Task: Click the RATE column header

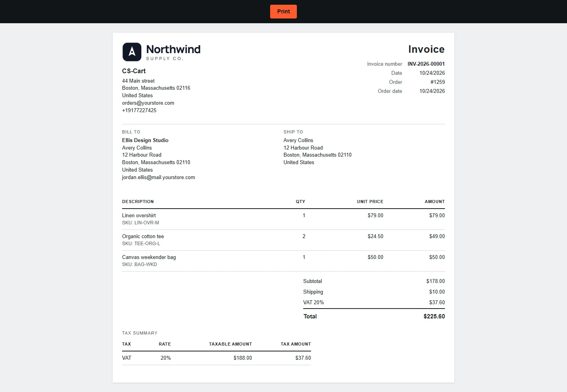Action: click(165, 344)
